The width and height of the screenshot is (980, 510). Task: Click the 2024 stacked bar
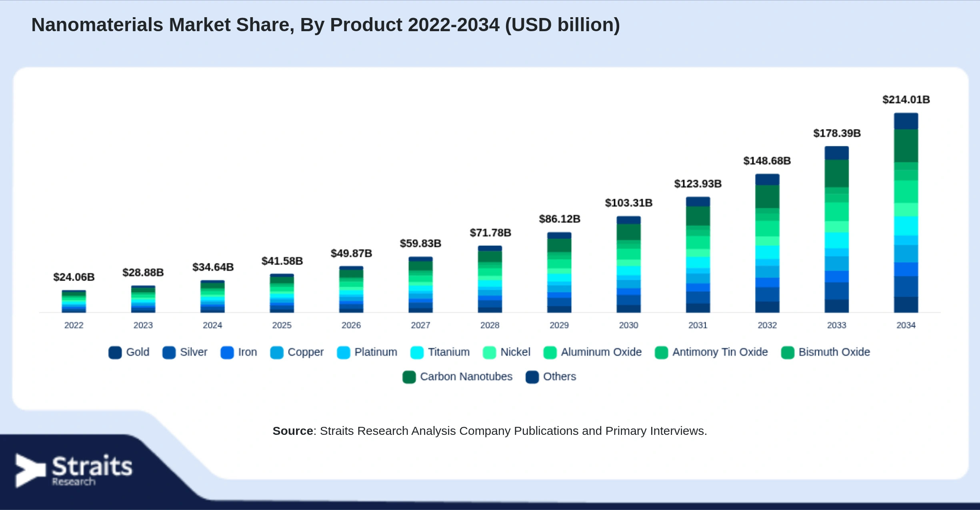click(212, 297)
